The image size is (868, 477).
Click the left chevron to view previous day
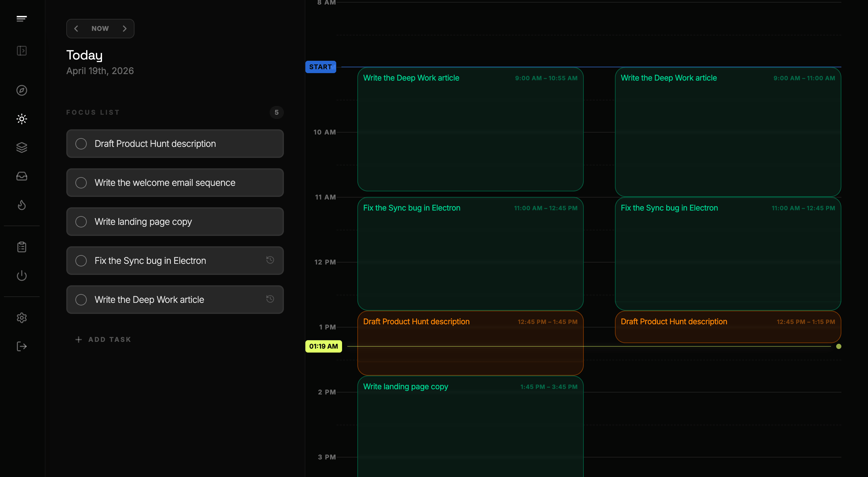pos(76,28)
